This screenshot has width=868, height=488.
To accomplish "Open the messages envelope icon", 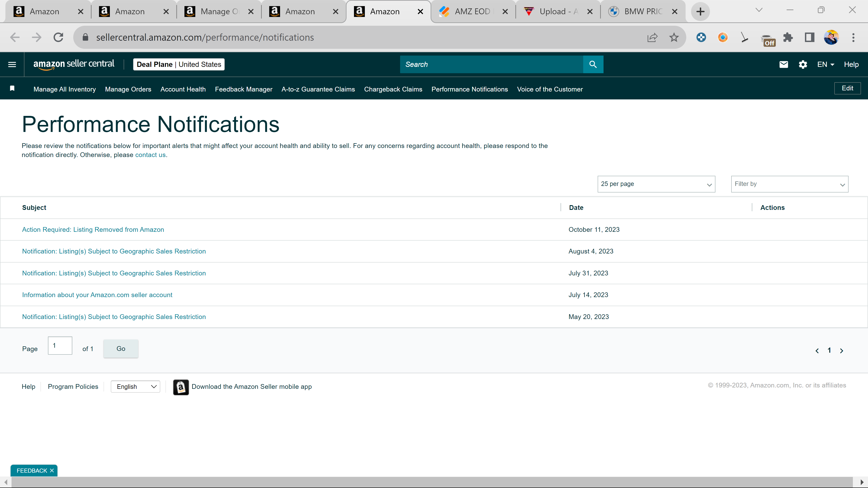I will [x=784, y=64].
